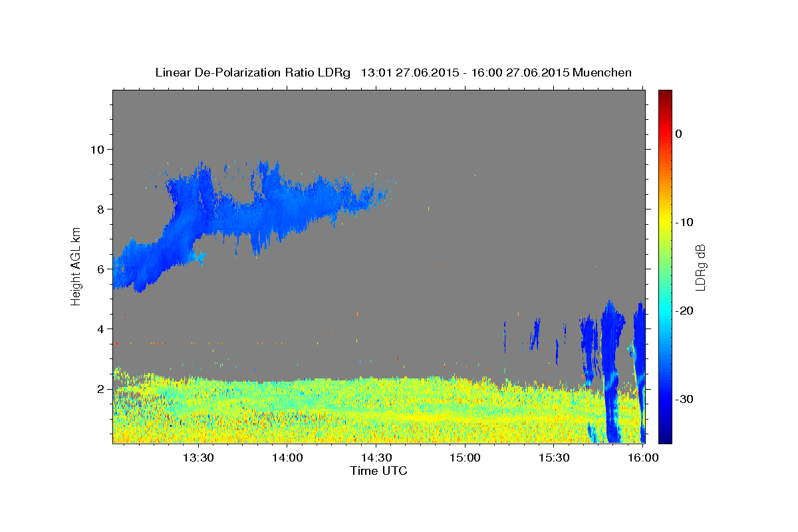Click the blue precipitation shaft just before 16:00
Screen dimensions: 798x532
pyautogui.click(x=639, y=372)
